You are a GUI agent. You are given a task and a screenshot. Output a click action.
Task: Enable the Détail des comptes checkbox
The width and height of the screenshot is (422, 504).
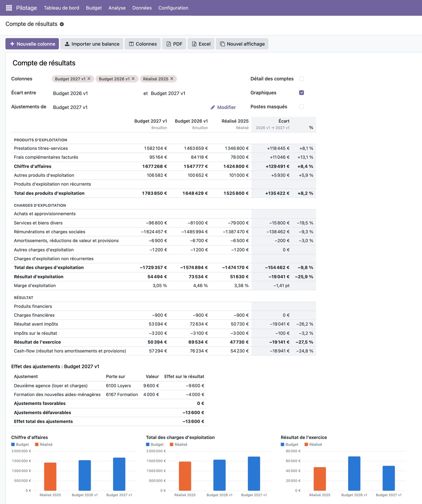point(301,79)
